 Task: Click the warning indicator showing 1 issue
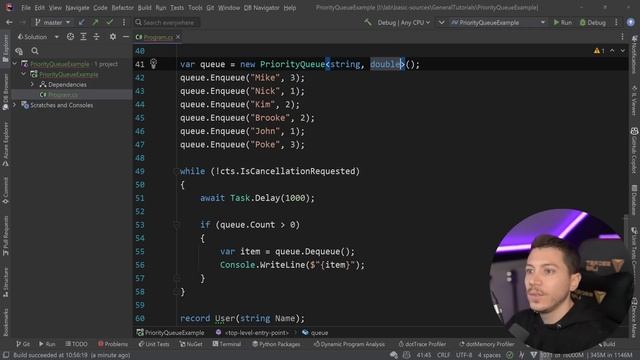click(x=599, y=51)
